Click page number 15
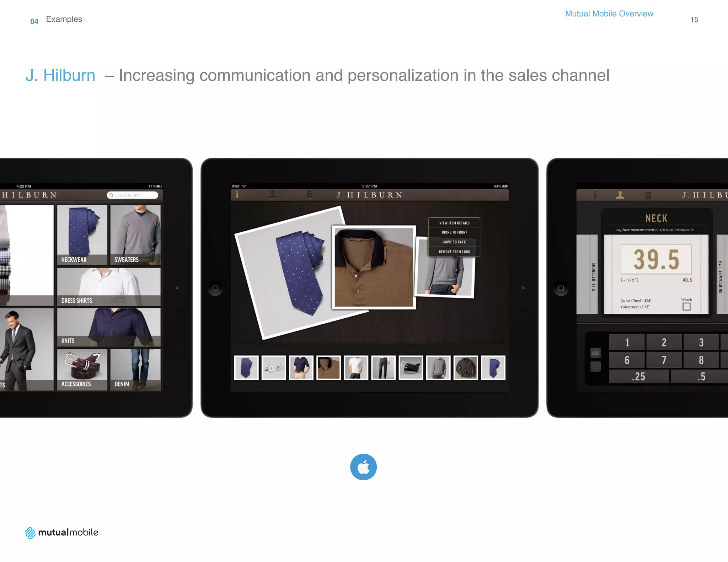728x562 pixels. 694,20
